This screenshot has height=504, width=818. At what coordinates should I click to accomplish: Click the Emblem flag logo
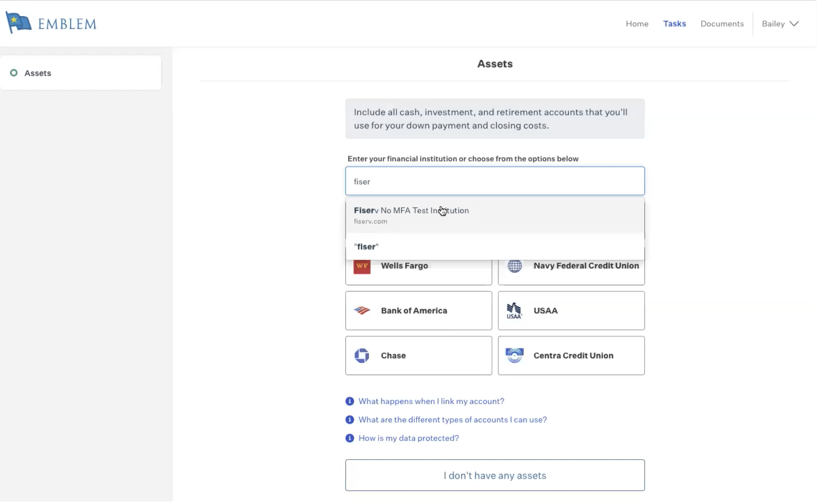coord(18,23)
